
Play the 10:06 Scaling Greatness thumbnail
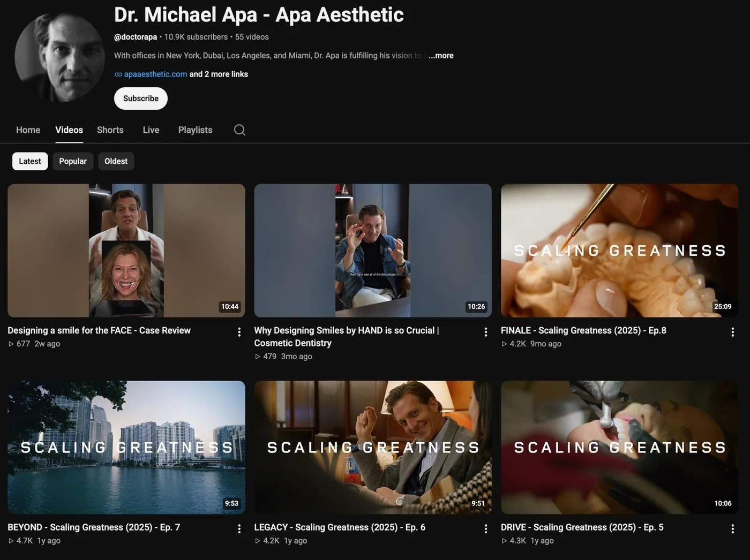click(620, 448)
